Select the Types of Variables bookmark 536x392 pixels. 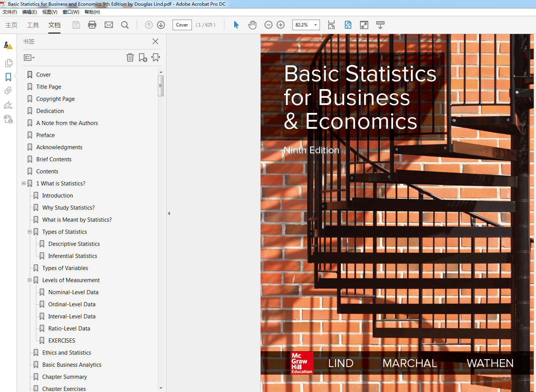(x=65, y=268)
